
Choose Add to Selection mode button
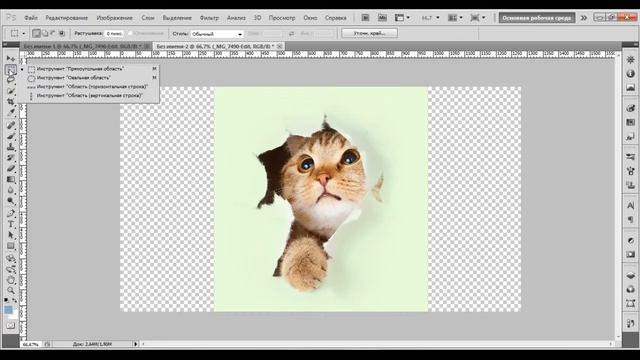[45, 33]
